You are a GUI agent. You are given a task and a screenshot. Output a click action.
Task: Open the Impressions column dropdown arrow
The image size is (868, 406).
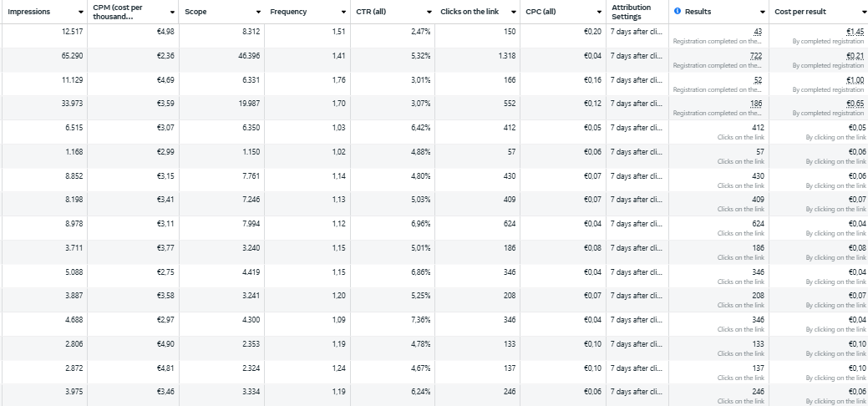(79, 13)
